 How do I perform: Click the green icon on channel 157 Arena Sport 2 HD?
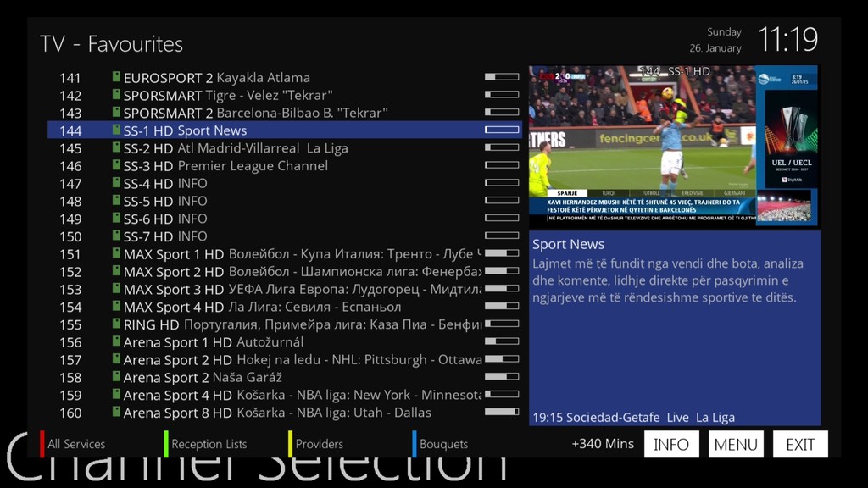116,359
